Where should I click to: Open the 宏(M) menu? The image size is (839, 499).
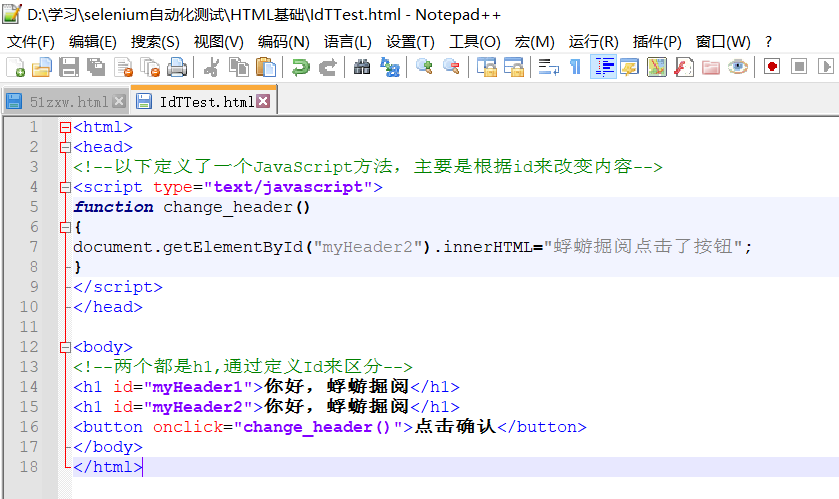[x=535, y=42]
